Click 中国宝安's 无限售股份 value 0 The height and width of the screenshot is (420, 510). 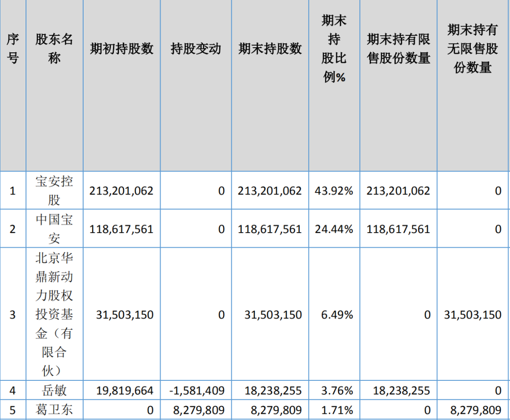coord(498,229)
